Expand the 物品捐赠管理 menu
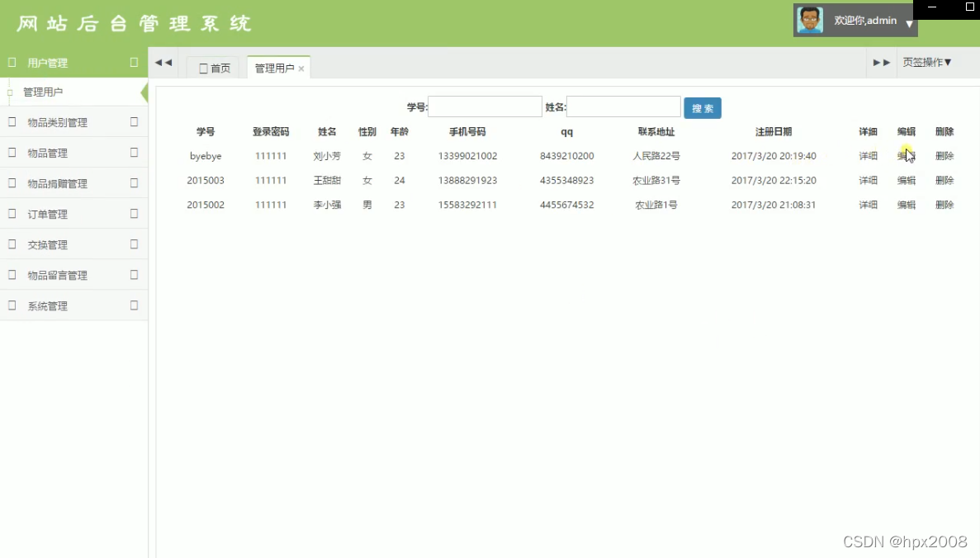The image size is (980, 558). point(73,184)
